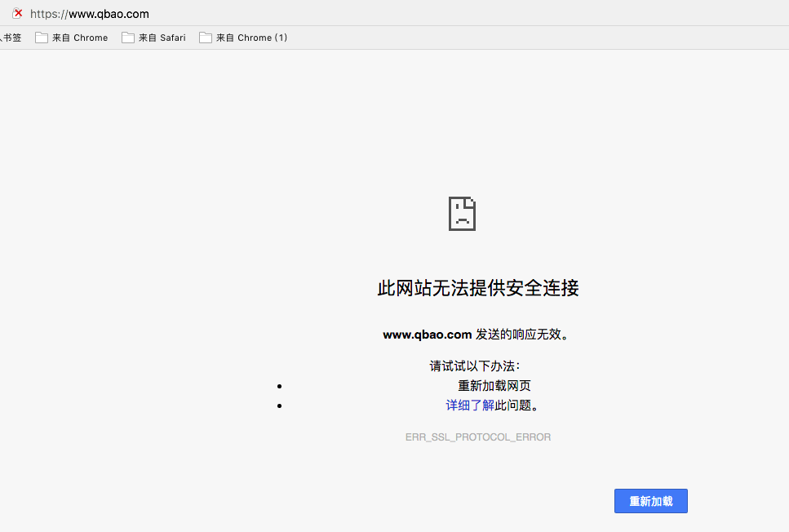Screen dimensions: 789x532
Task: Open the 详细了解 help link
Action: click(x=470, y=405)
